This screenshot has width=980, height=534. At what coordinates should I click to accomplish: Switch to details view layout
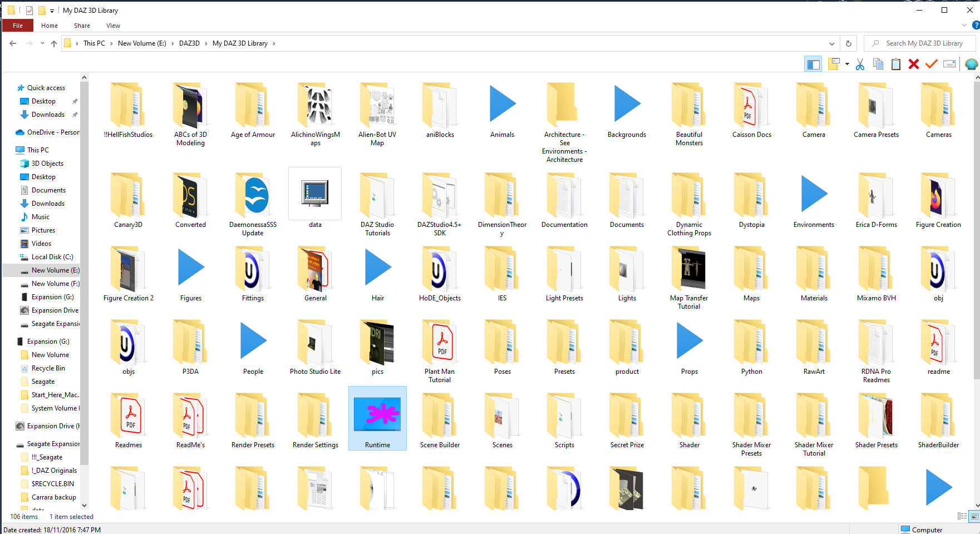click(962, 516)
